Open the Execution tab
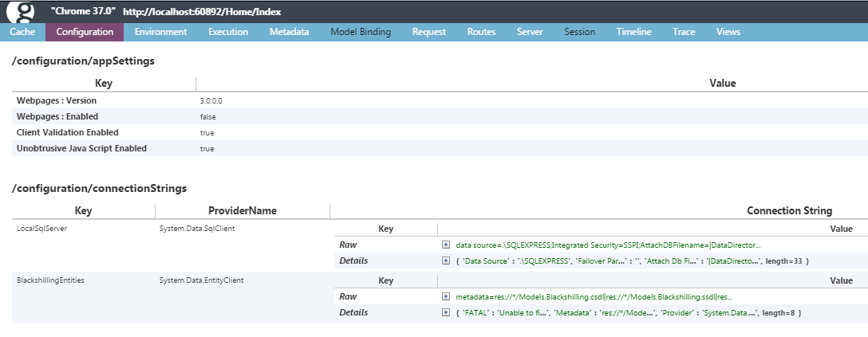 tap(228, 32)
